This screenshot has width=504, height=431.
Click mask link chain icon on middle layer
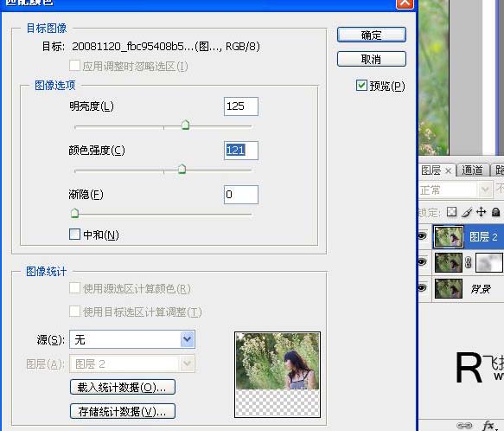pos(469,262)
